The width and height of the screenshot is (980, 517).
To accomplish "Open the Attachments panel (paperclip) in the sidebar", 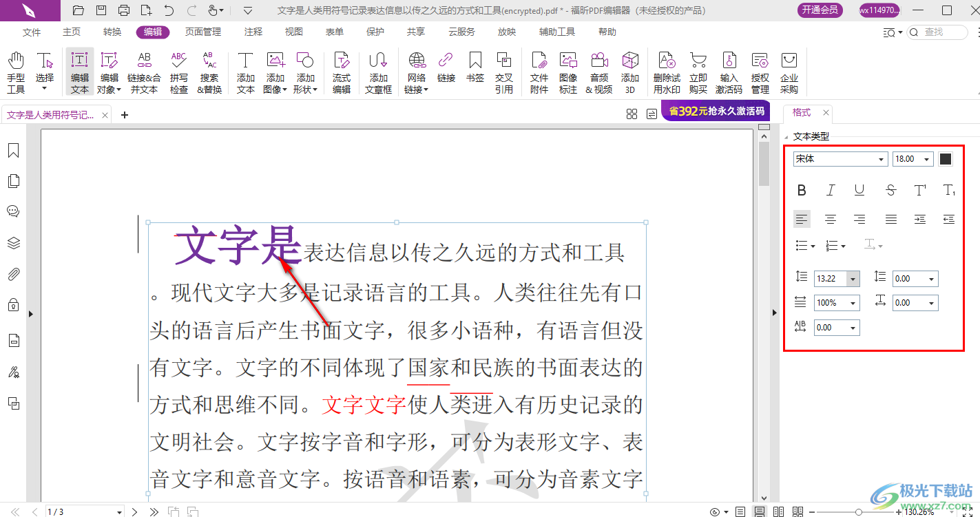I will (13, 275).
